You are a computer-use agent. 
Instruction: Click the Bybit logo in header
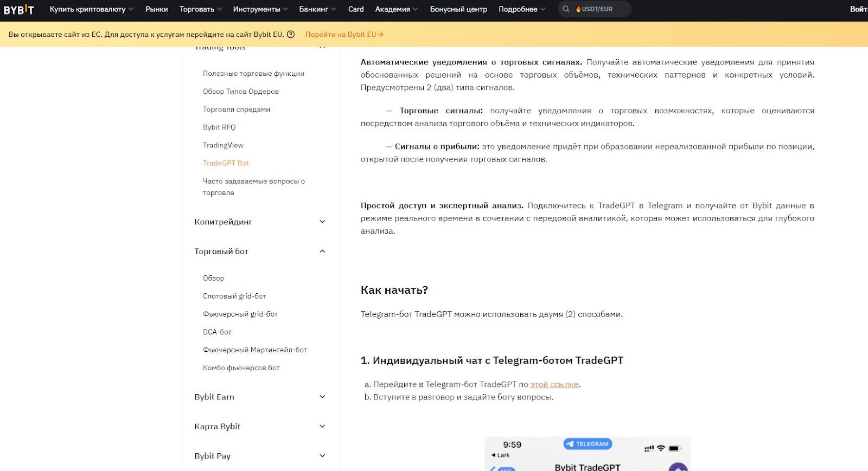tap(19, 9)
